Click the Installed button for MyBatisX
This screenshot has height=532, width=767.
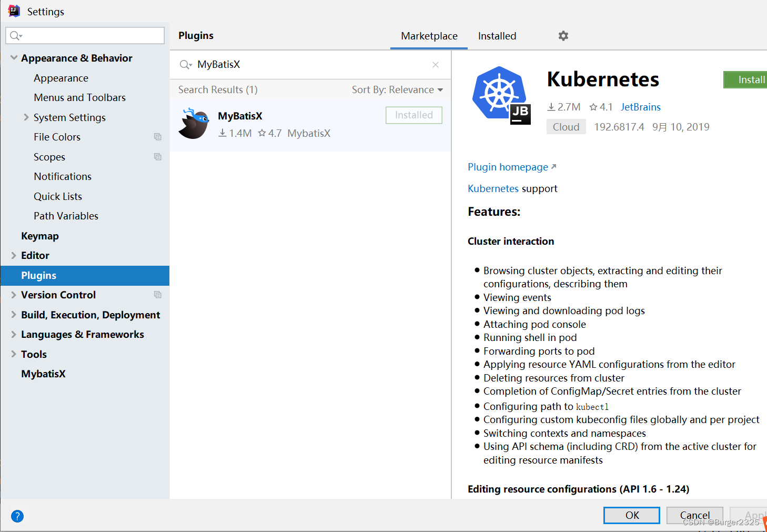[x=414, y=115]
